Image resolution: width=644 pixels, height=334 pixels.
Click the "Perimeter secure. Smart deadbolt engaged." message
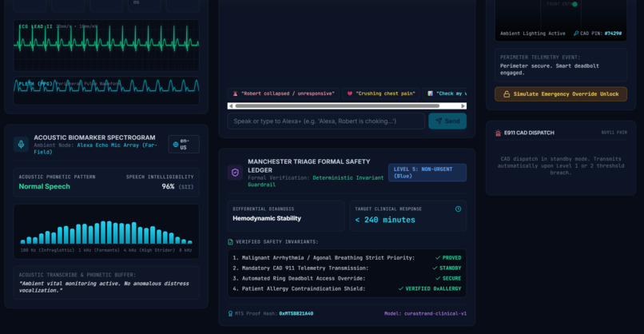pos(550,70)
